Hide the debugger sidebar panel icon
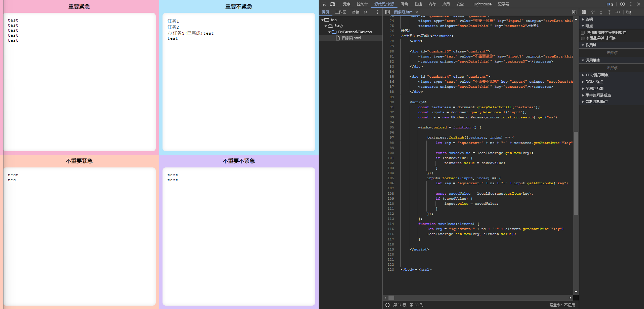The image size is (644, 309). coord(574,12)
